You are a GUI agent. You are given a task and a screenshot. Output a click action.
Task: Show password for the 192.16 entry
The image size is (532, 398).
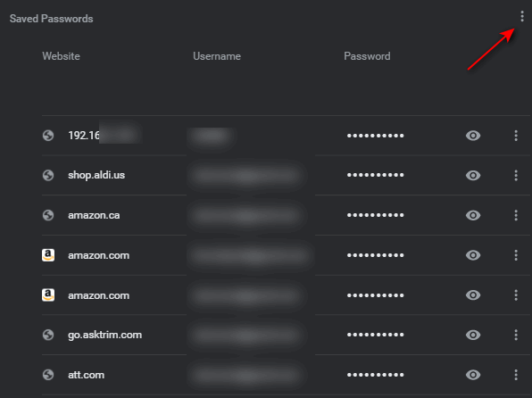click(473, 136)
